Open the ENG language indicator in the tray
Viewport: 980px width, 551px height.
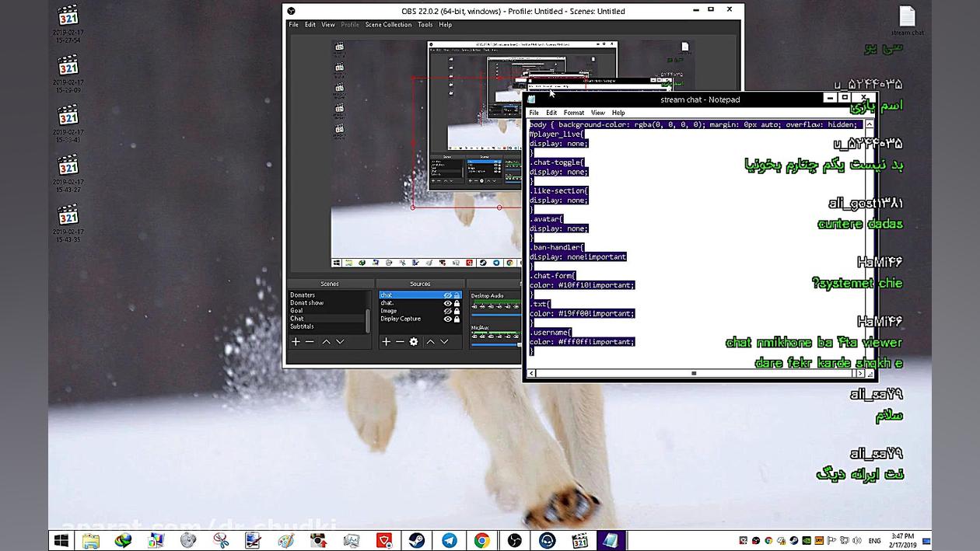(x=874, y=541)
